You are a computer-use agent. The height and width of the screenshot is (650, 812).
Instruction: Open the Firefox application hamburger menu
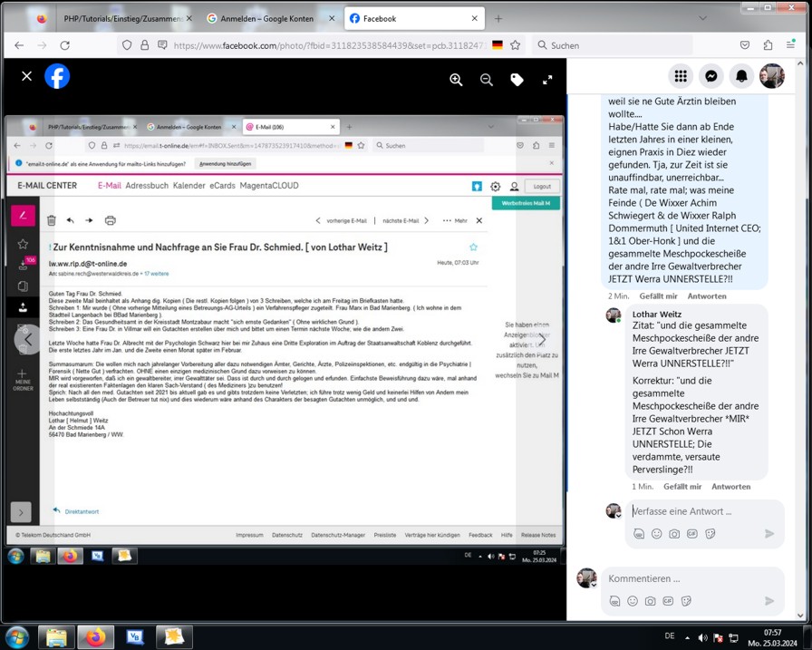(790, 45)
